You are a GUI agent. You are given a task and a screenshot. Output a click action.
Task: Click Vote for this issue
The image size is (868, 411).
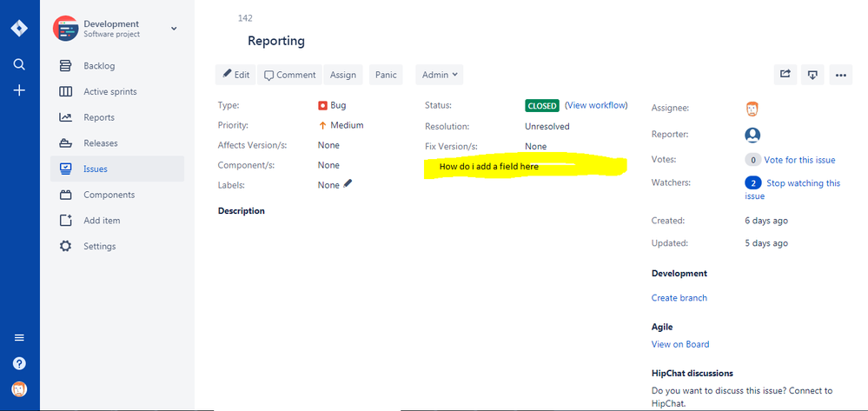800,160
